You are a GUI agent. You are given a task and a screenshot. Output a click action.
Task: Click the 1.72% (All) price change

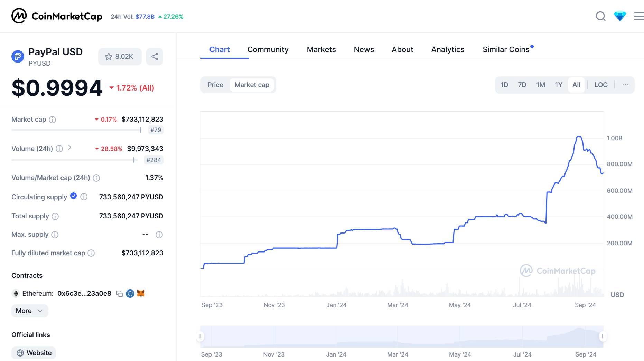point(132,88)
